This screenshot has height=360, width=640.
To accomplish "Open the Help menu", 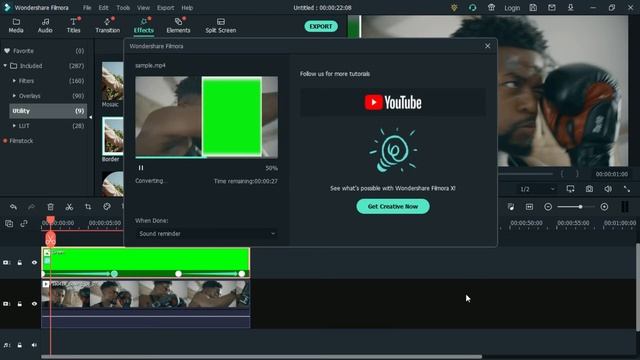I will tap(187, 8).
